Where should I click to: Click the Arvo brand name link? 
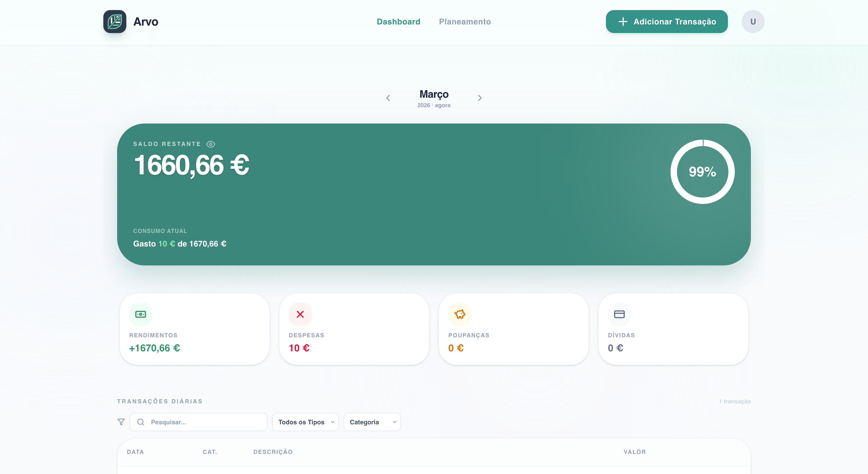click(146, 22)
